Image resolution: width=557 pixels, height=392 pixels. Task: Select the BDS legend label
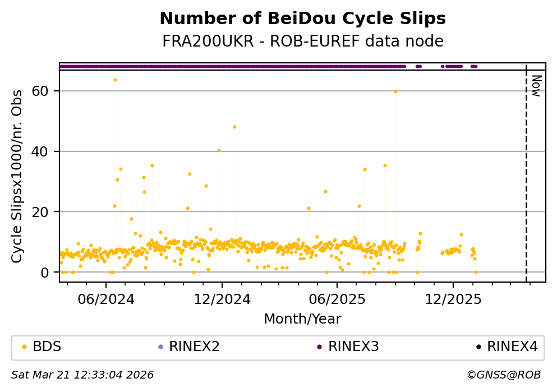47,347
